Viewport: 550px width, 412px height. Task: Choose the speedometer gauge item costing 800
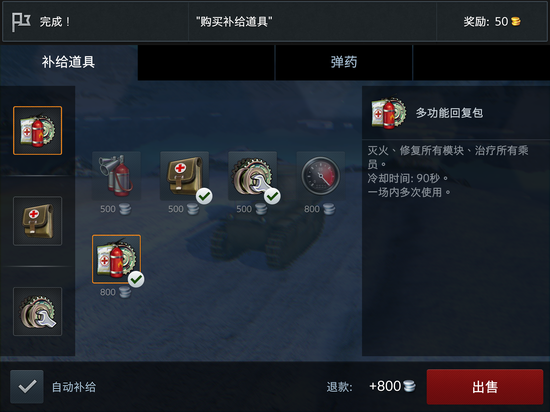coord(321,176)
